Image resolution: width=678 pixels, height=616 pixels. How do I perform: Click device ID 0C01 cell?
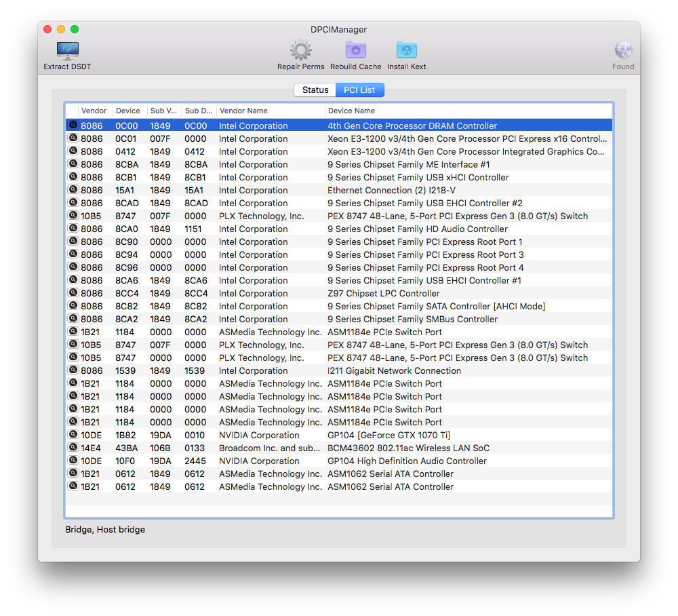pos(126,139)
